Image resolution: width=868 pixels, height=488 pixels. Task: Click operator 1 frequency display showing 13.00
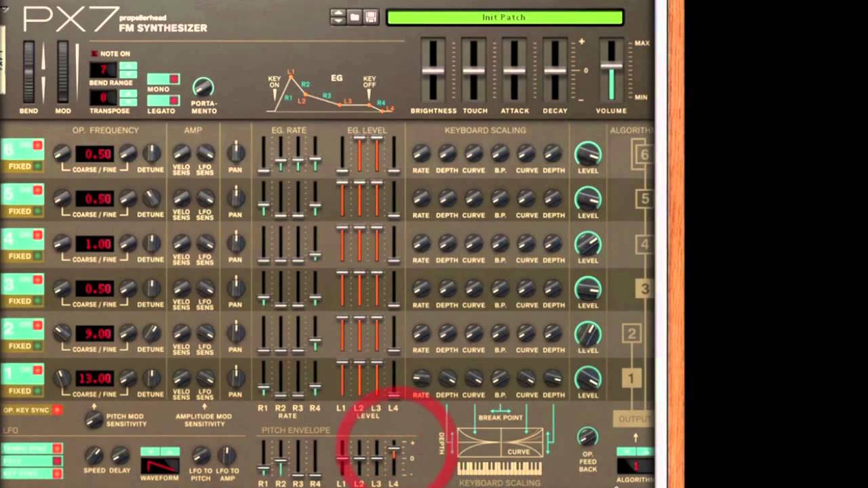pyautogui.click(x=94, y=378)
